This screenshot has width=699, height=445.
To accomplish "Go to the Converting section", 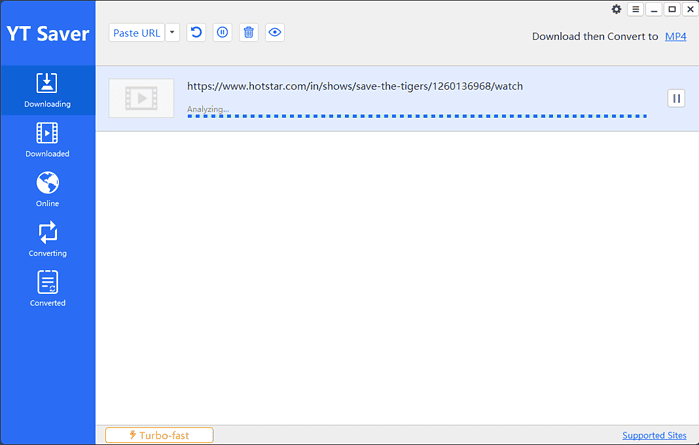I will [47, 239].
